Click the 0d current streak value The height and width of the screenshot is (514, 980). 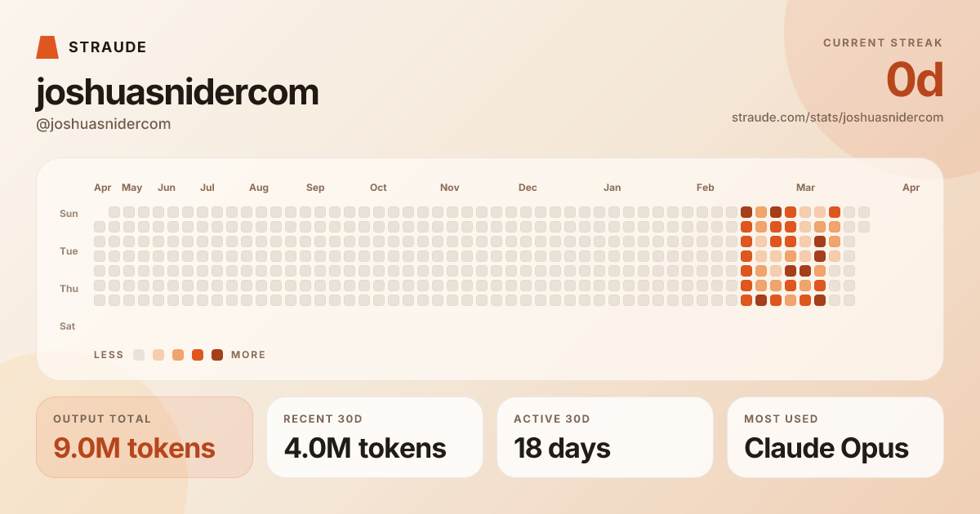pyautogui.click(x=915, y=80)
